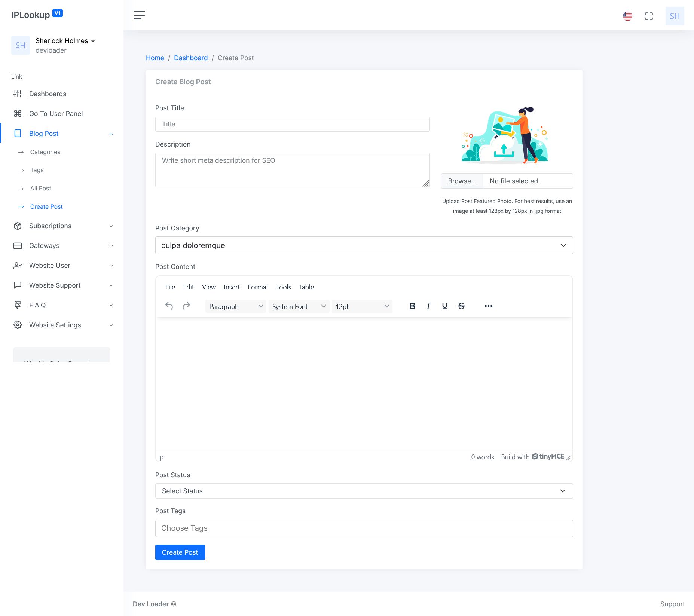This screenshot has width=694, height=616.
Task: Click the Website Settings gear icon
Action: [x=18, y=325]
